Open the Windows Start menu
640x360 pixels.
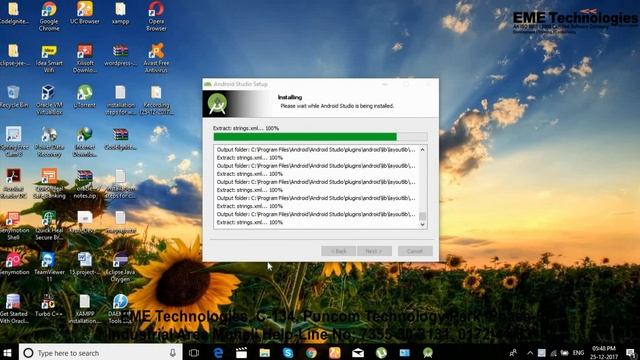pos(7,353)
